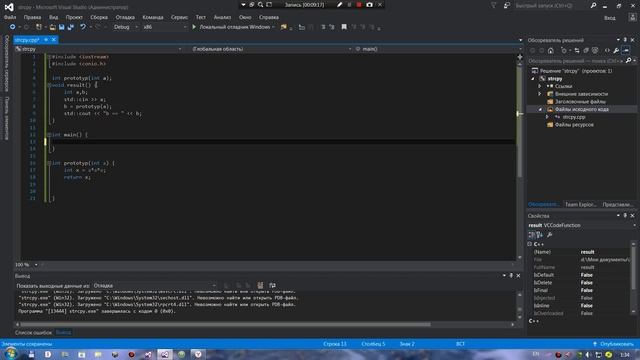Click the Header Files folder
This screenshot has height=360, width=640.
pyautogui.click(x=576, y=102)
